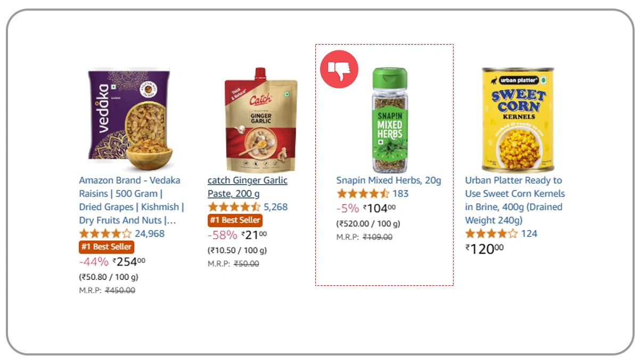Click the Ginger Garlic Paste star rating

234,207
